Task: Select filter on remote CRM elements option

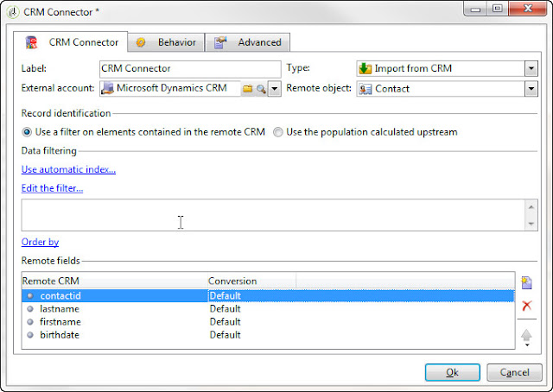Action: 28,132
